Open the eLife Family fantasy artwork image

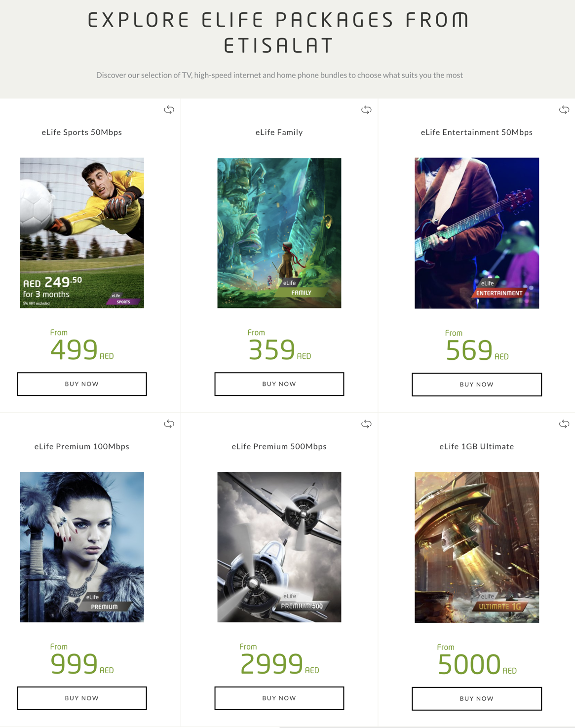click(279, 233)
